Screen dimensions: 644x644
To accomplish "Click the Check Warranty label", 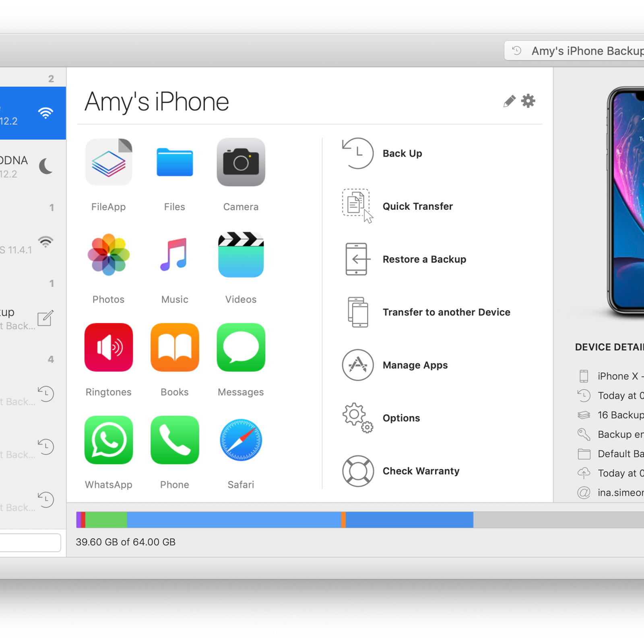I will tap(421, 471).
